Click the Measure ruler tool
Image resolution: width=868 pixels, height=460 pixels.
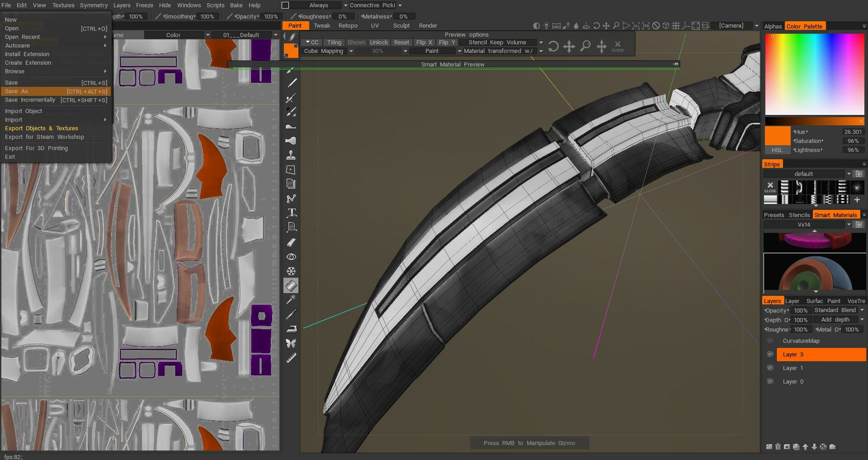pos(291,358)
